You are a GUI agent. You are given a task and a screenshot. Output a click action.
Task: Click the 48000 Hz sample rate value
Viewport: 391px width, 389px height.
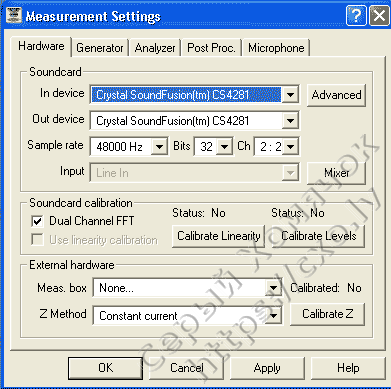pyautogui.click(x=119, y=147)
